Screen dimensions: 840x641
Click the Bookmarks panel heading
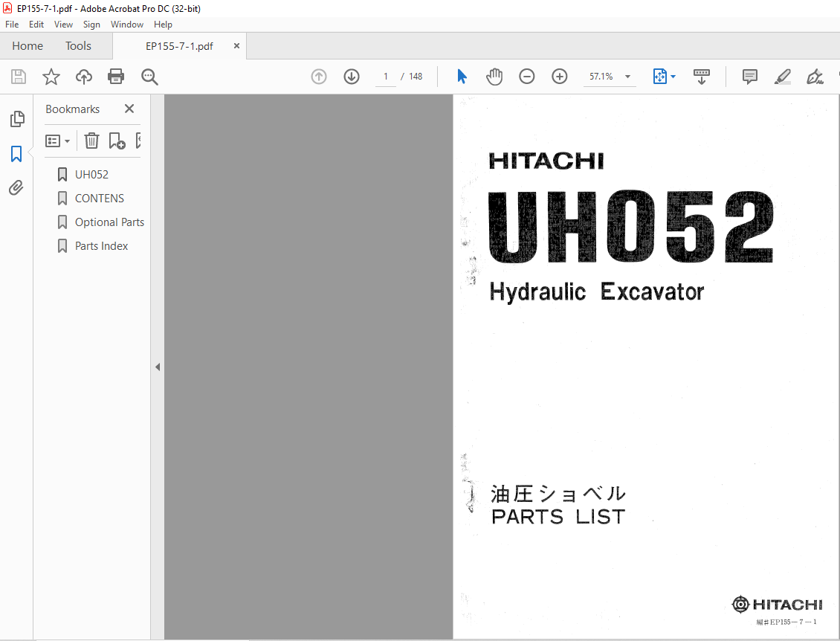coord(72,109)
